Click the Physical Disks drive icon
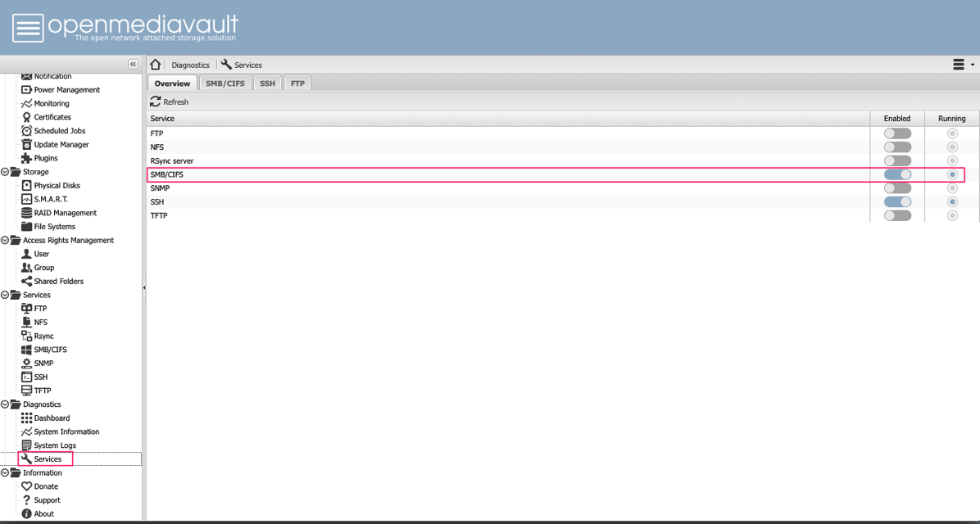980x524 pixels. (x=26, y=186)
